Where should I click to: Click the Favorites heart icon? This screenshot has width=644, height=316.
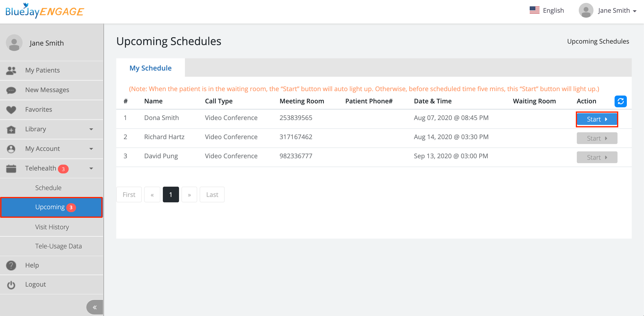point(11,110)
